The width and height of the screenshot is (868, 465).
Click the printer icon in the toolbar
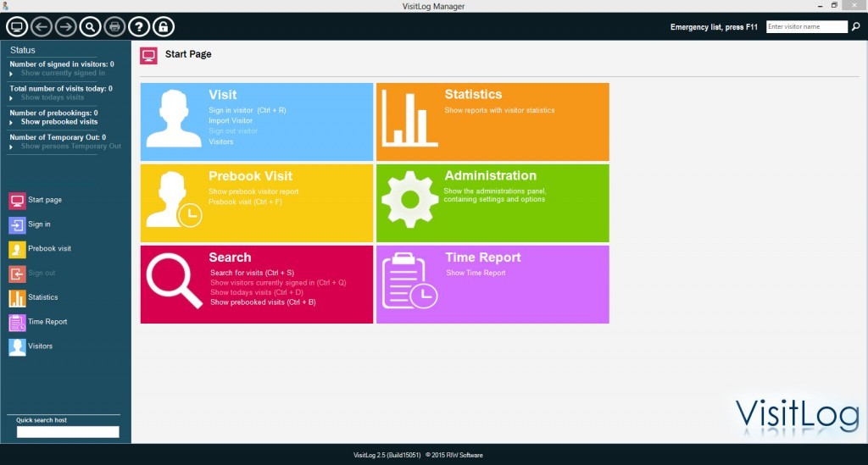pos(114,26)
